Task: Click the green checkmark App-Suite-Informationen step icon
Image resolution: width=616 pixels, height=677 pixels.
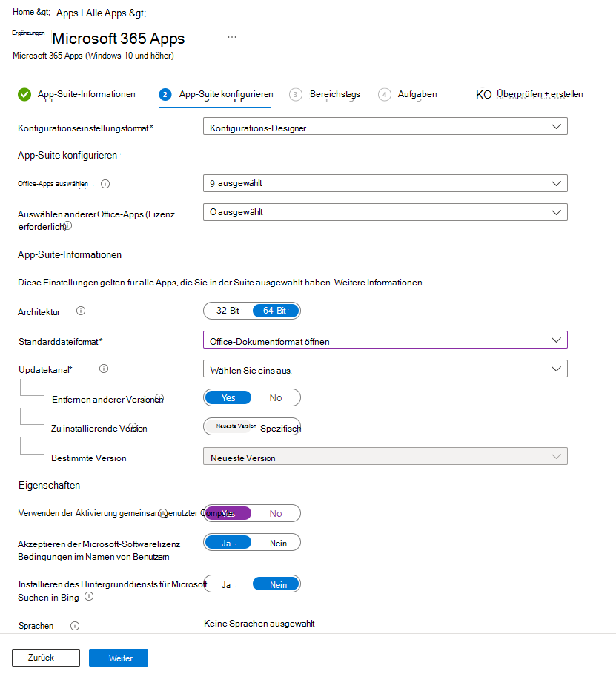Action: [24, 94]
